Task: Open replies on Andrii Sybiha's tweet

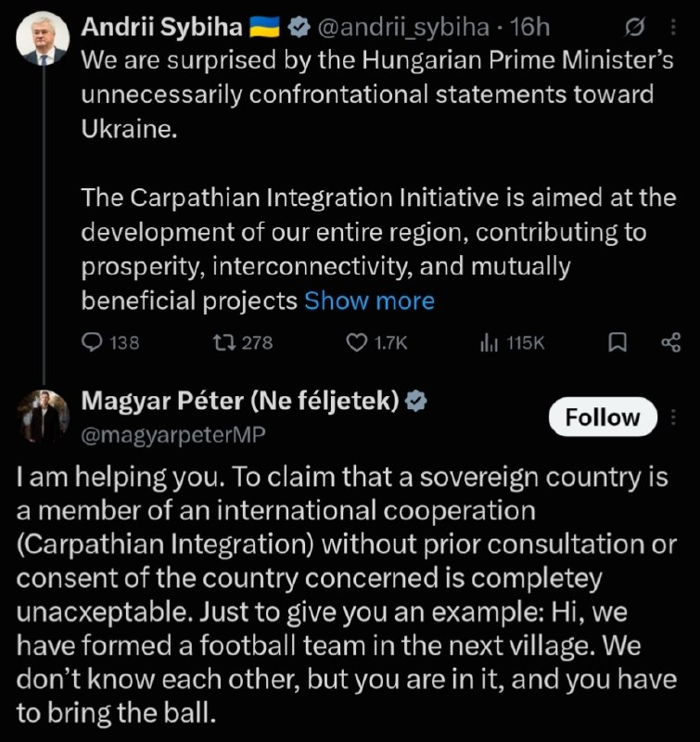Action: point(110,342)
